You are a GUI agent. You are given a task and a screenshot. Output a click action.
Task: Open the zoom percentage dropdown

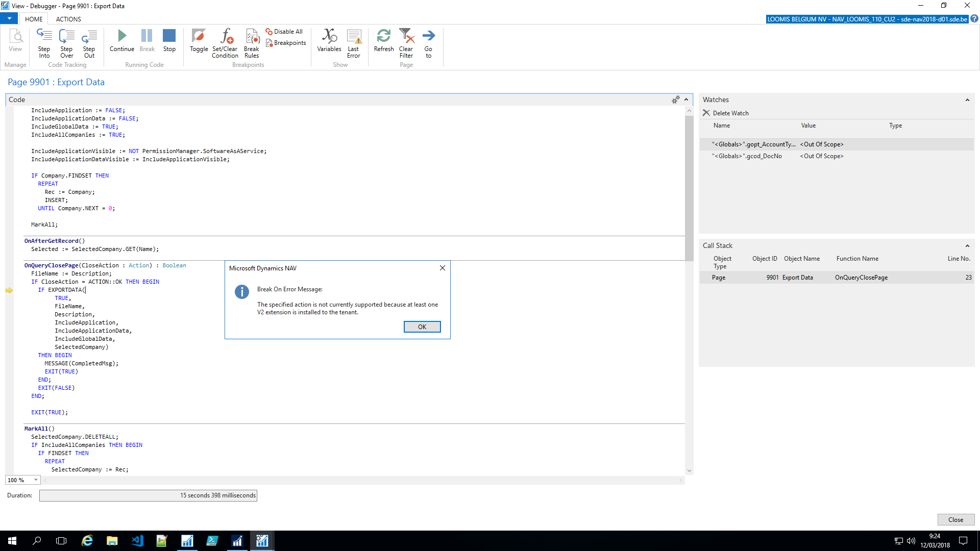[x=35, y=480]
